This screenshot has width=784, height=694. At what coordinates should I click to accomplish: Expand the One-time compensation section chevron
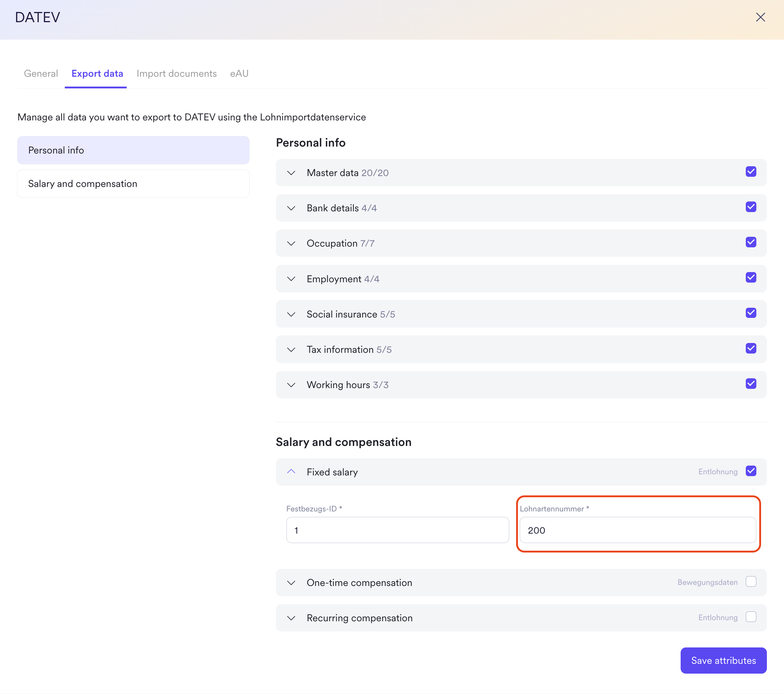coord(291,583)
